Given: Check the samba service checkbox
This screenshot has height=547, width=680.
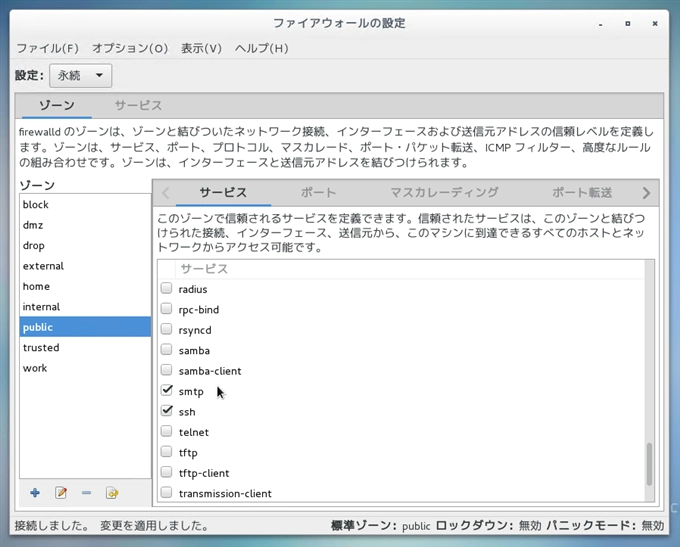Looking at the screenshot, I should [167, 350].
